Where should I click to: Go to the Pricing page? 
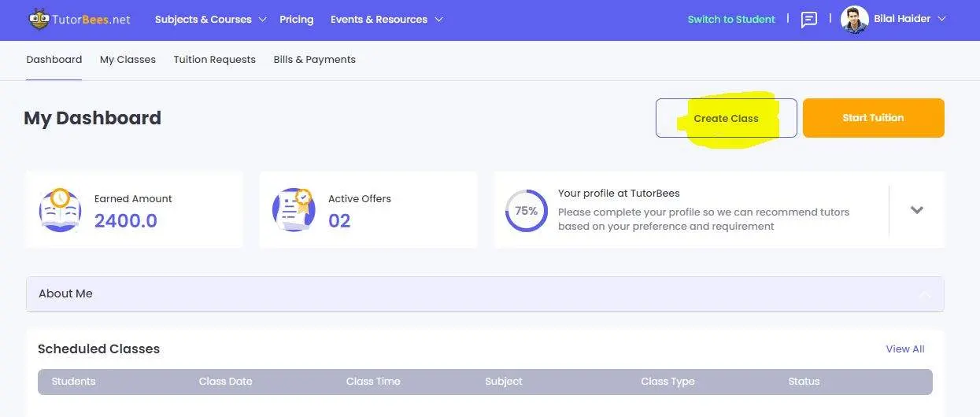point(296,20)
